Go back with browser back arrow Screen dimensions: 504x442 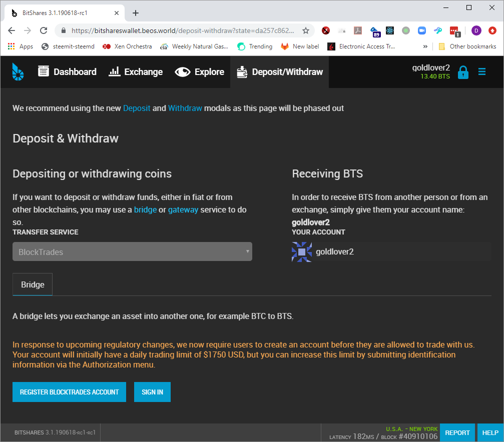(12, 30)
